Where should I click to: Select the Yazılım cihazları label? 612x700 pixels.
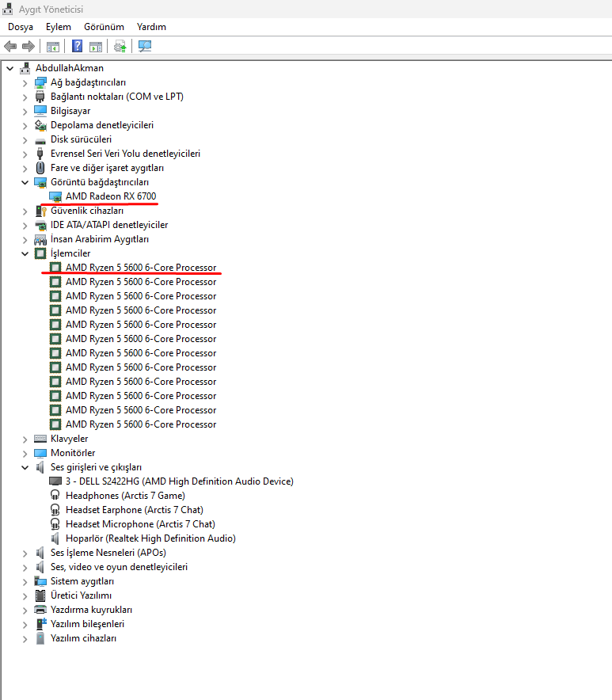click(83, 638)
